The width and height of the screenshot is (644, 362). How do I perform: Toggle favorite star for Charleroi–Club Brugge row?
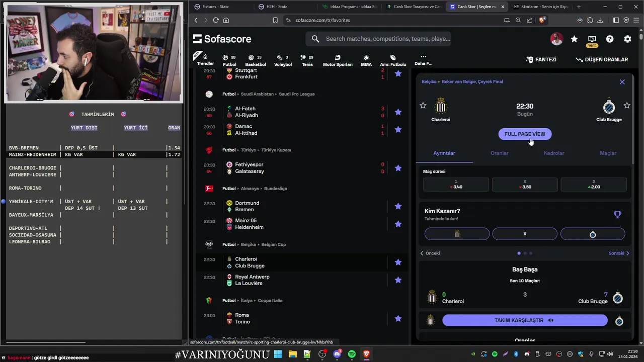[398, 262]
